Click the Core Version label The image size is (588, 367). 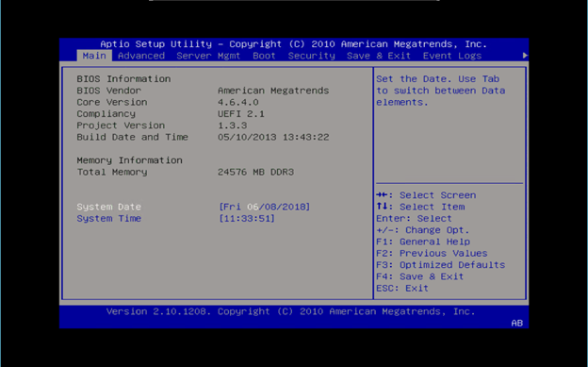[x=112, y=102]
